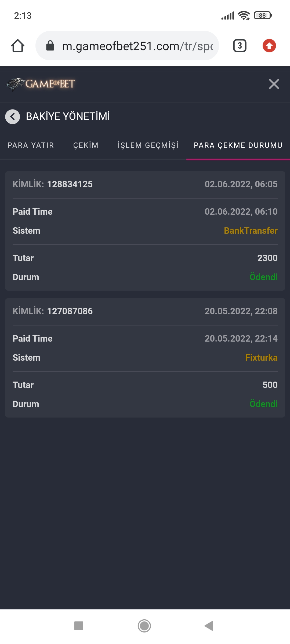Tap Ödendi status of the 2300 withdrawal

click(x=263, y=277)
